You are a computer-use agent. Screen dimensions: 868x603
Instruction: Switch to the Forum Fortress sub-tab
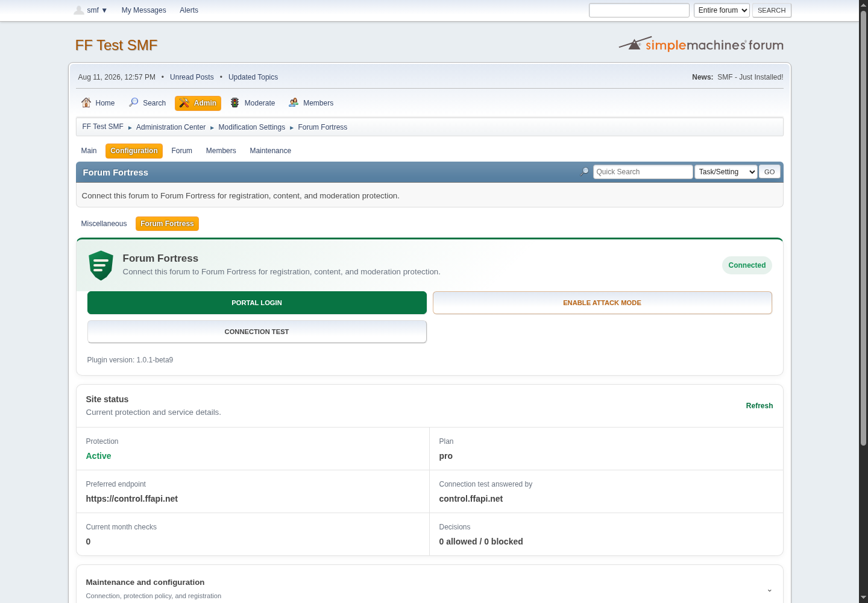[x=167, y=224]
